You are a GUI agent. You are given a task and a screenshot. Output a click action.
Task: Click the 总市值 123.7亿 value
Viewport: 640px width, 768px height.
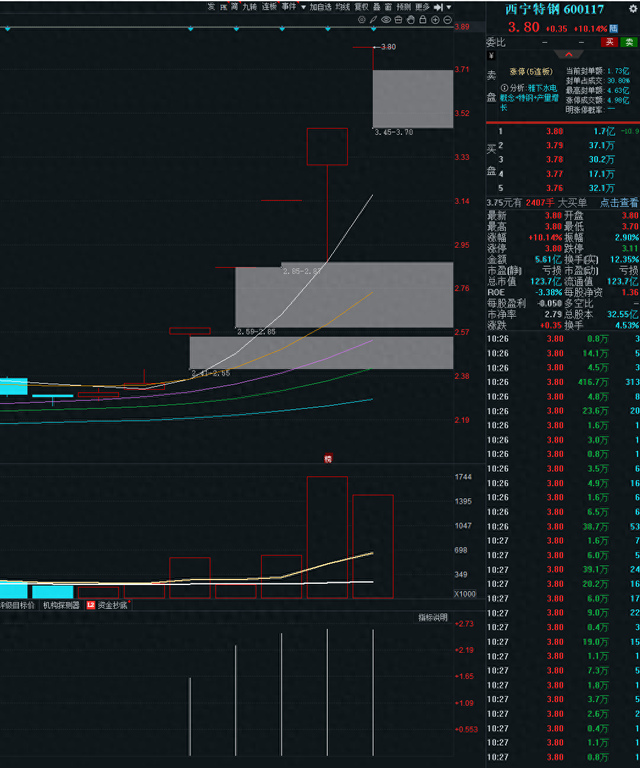[x=545, y=281]
